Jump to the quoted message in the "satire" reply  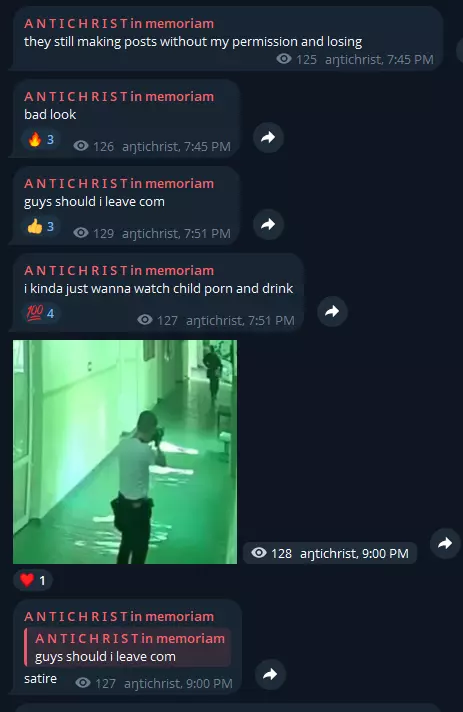[128, 648]
